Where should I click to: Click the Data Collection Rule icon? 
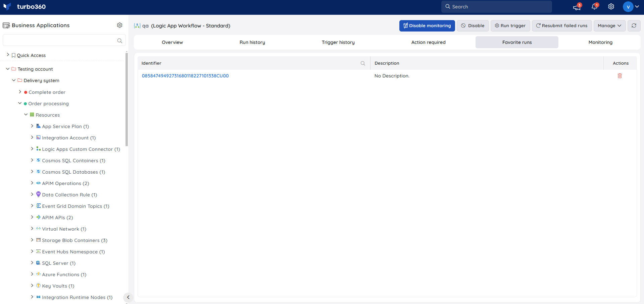pyautogui.click(x=38, y=194)
